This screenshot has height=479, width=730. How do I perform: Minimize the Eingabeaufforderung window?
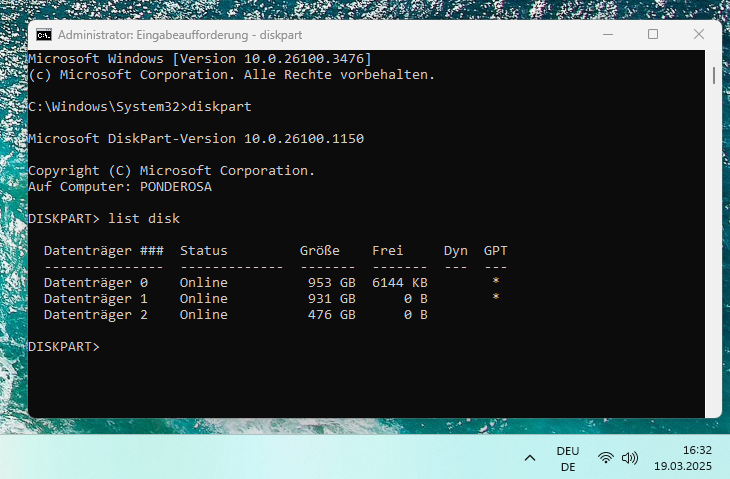608,34
